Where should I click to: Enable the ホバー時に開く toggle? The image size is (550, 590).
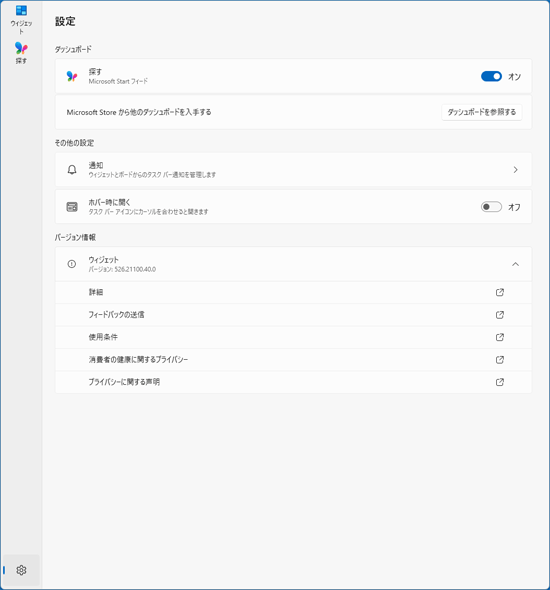[x=491, y=207]
